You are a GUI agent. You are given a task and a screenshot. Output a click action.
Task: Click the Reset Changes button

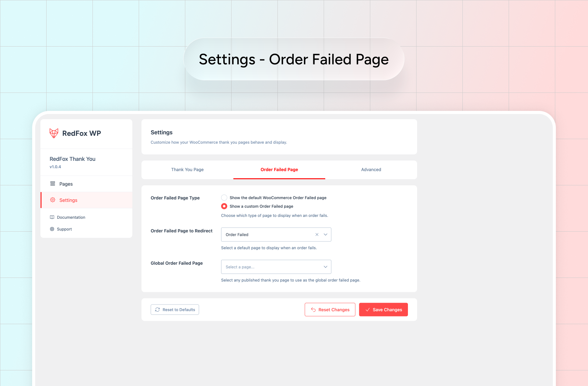330,309
